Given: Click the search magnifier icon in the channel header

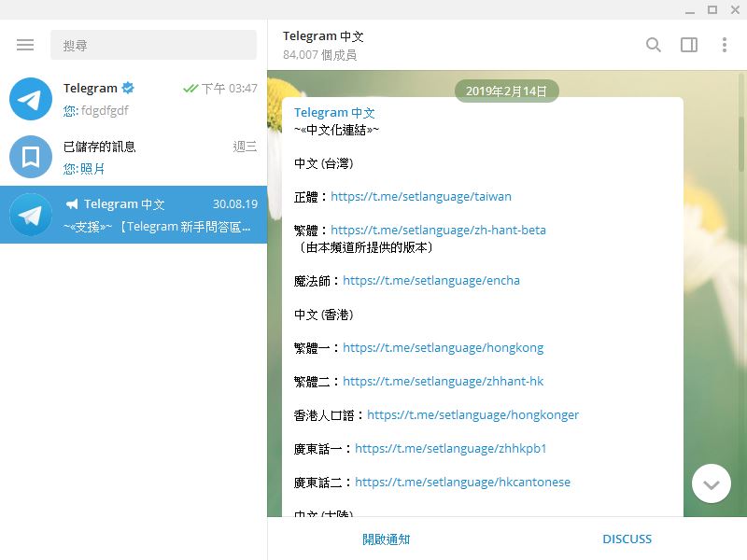Looking at the screenshot, I should tap(653, 44).
